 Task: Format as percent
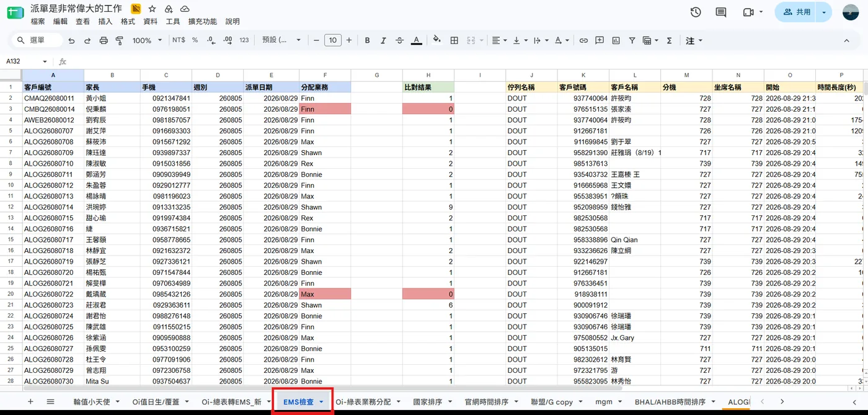coord(195,40)
